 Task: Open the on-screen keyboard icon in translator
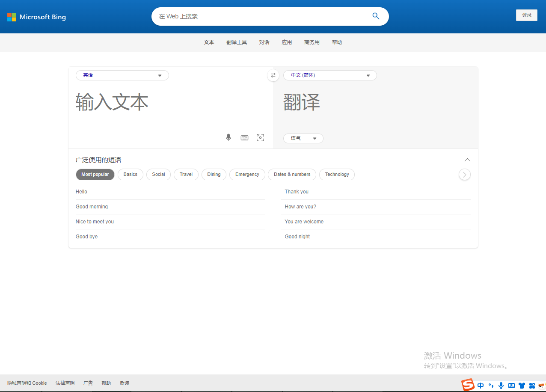[244, 138]
